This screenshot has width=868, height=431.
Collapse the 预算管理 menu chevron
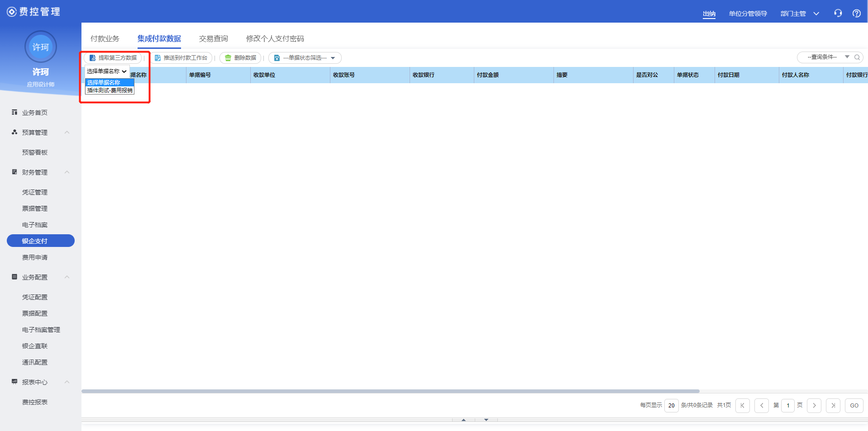67,132
